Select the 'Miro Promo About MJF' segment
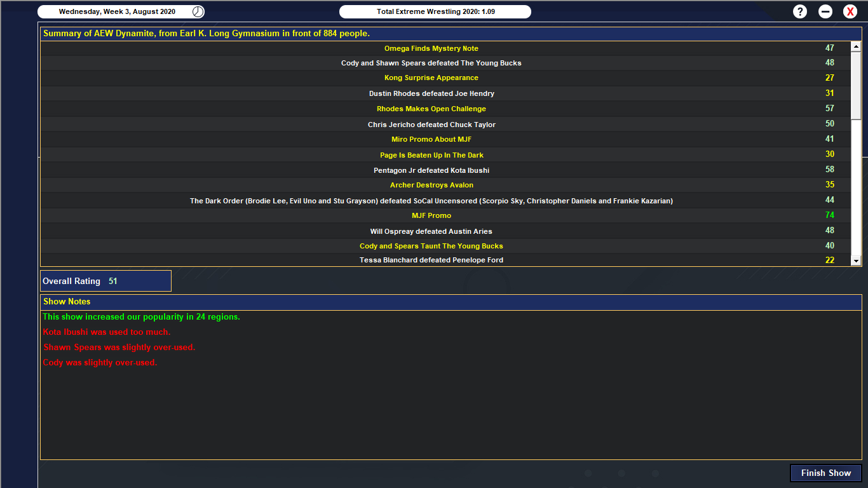Screen dimensions: 868x488 pos(445,139)
